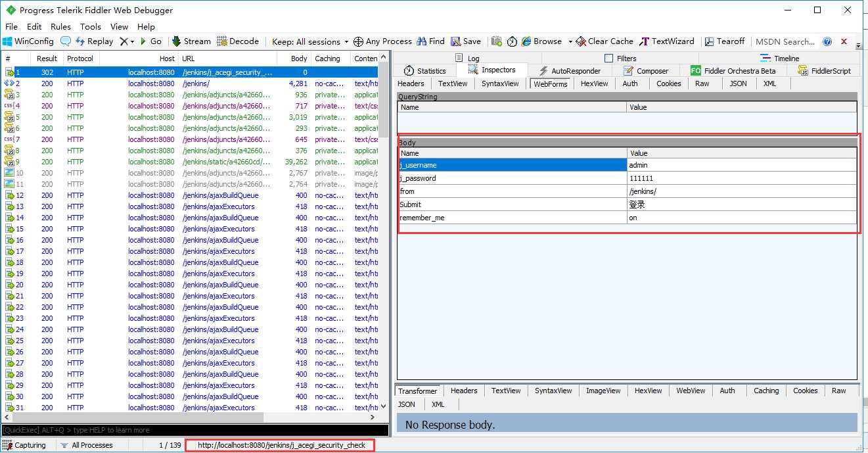Click the toolbar overflow arrow at far right
The width and height of the screenshot is (868, 453).
(858, 46)
